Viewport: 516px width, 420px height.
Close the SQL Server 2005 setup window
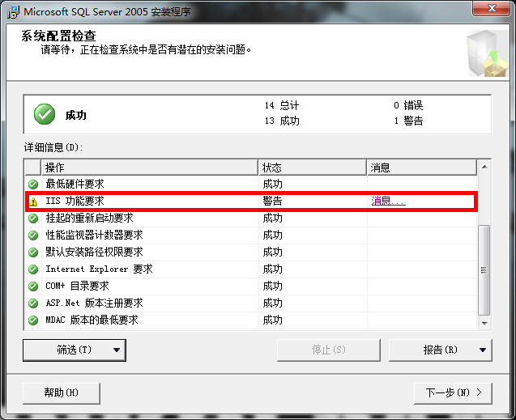pos(491,8)
